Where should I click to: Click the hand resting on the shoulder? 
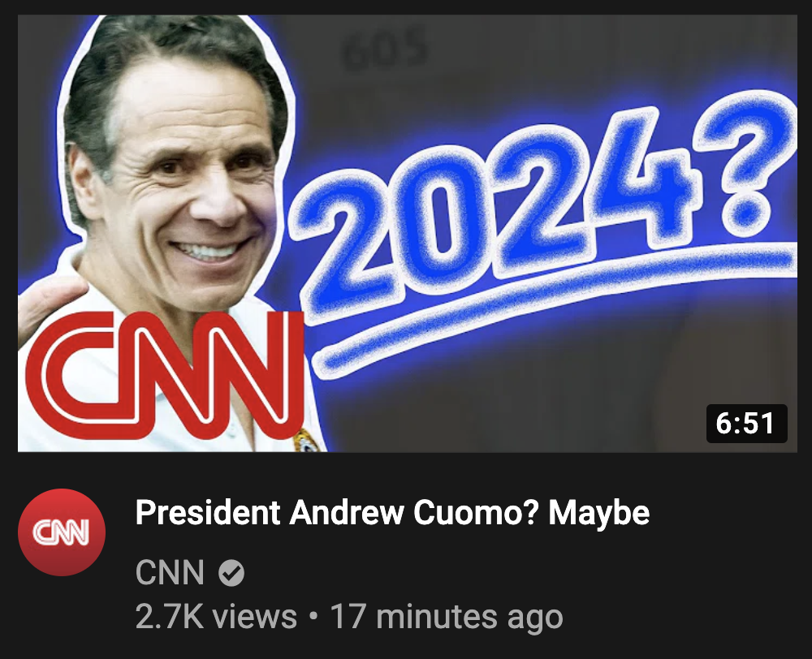pyautogui.click(x=48, y=305)
